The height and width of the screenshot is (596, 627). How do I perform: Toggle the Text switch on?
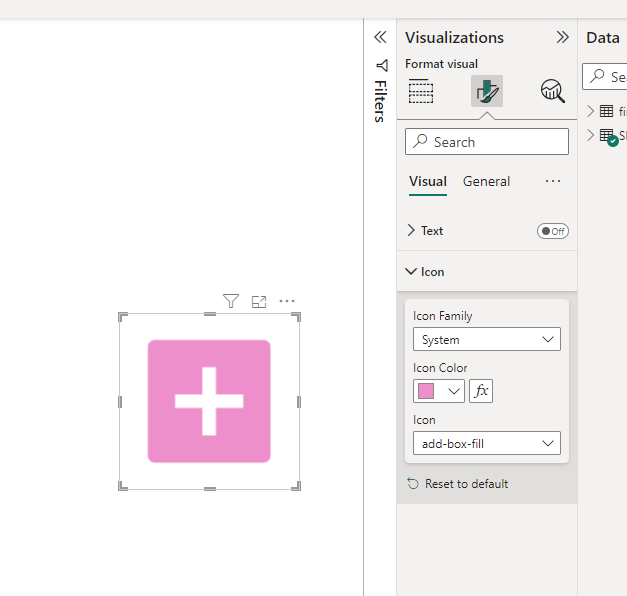552,231
